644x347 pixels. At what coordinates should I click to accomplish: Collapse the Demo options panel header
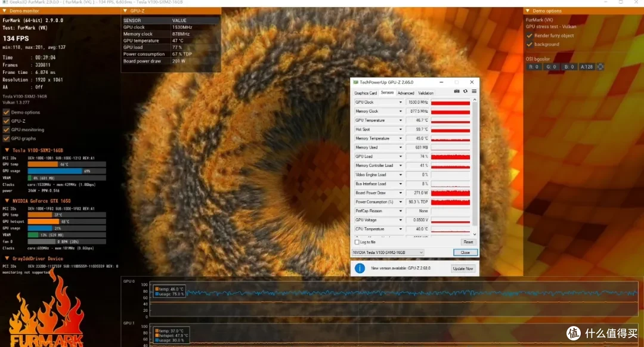click(528, 11)
